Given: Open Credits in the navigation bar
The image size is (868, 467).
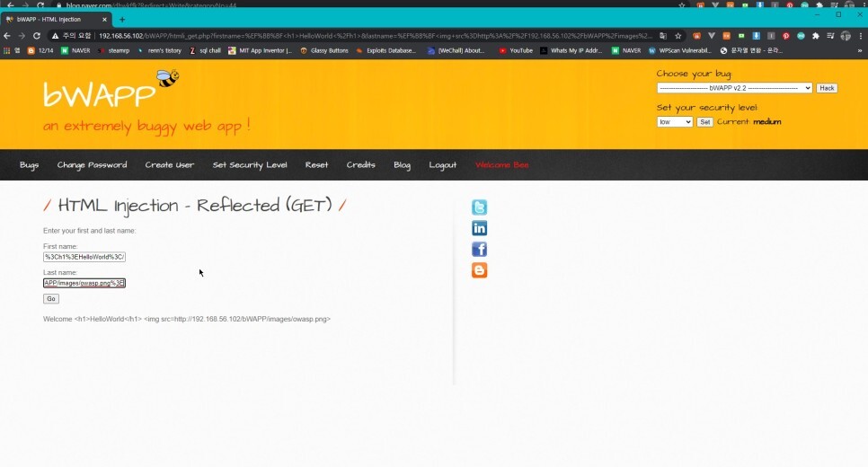Looking at the screenshot, I should point(361,165).
